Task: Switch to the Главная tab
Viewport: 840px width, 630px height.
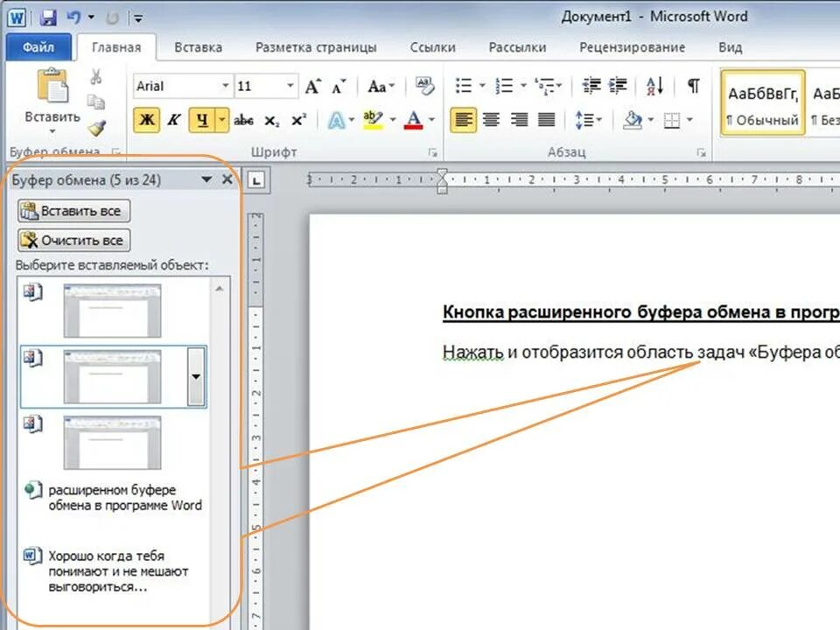Action: point(116,47)
